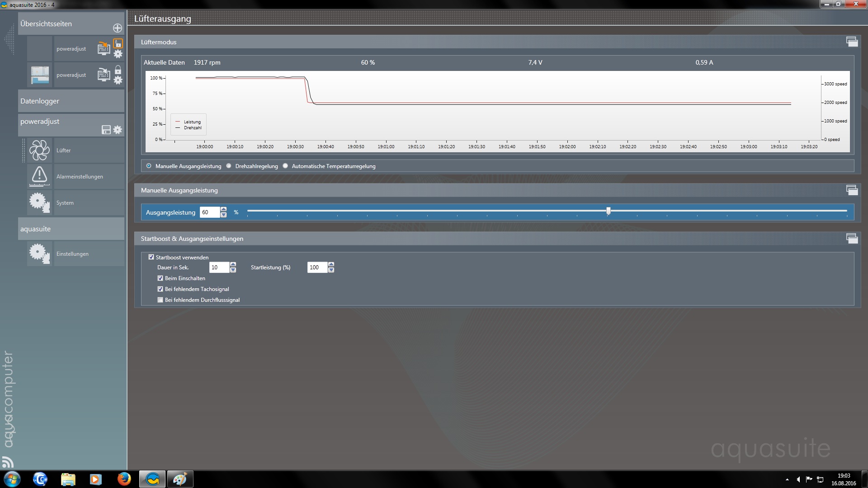This screenshot has height=488, width=868.
Task: Enable Bei fehlendem Durchflusssignal checkbox
Action: (x=160, y=300)
